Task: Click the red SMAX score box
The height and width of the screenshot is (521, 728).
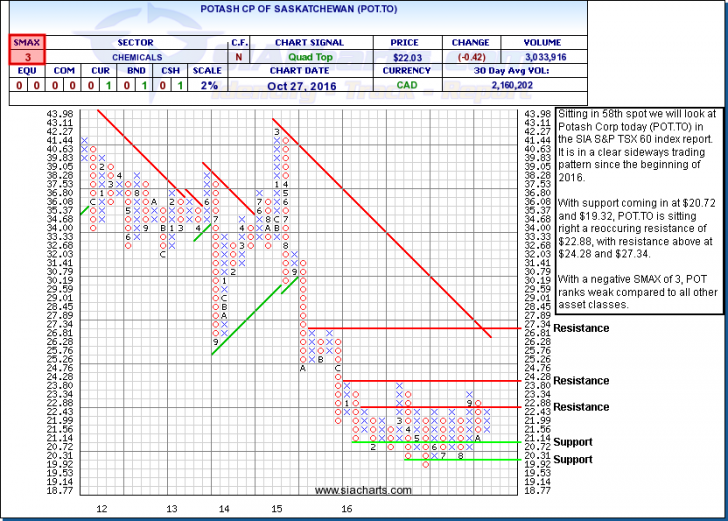Action: point(20,58)
